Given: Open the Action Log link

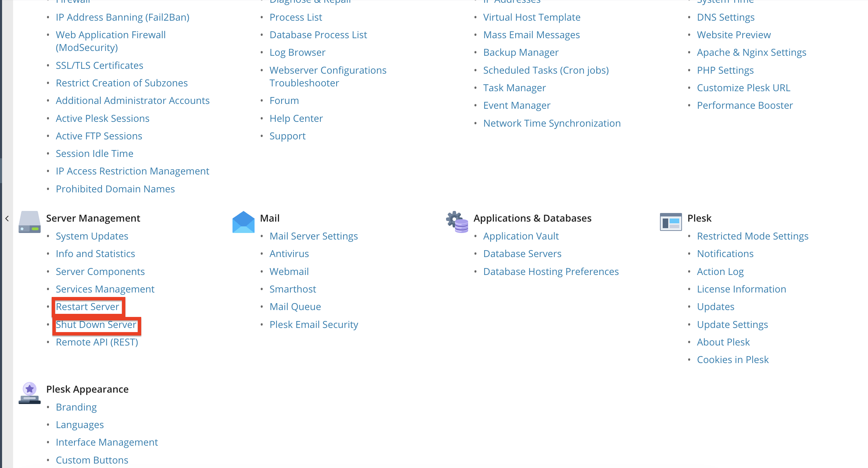Looking at the screenshot, I should pos(720,272).
